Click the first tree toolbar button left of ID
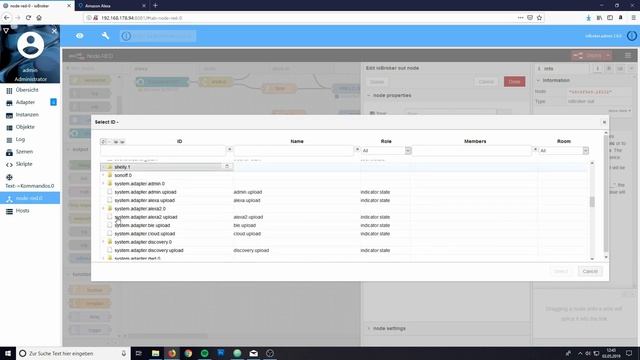 [x=103, y=142]
